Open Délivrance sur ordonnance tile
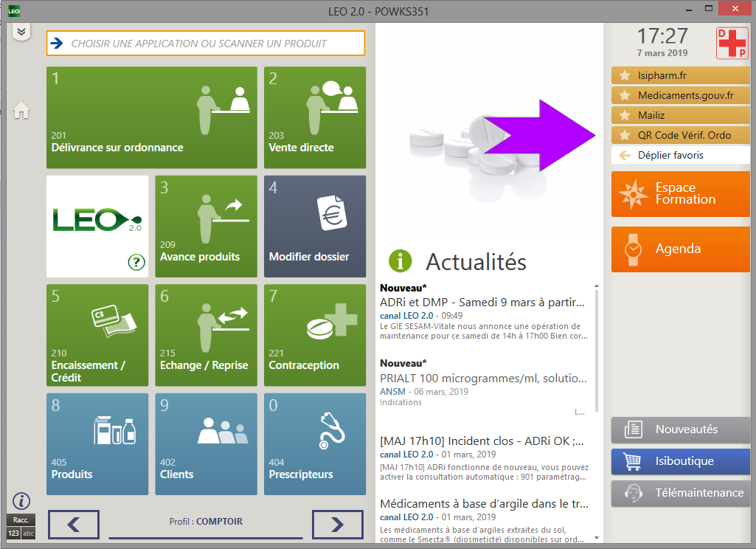The width and height of the screenshot is (756, 549). coord(151,117)
